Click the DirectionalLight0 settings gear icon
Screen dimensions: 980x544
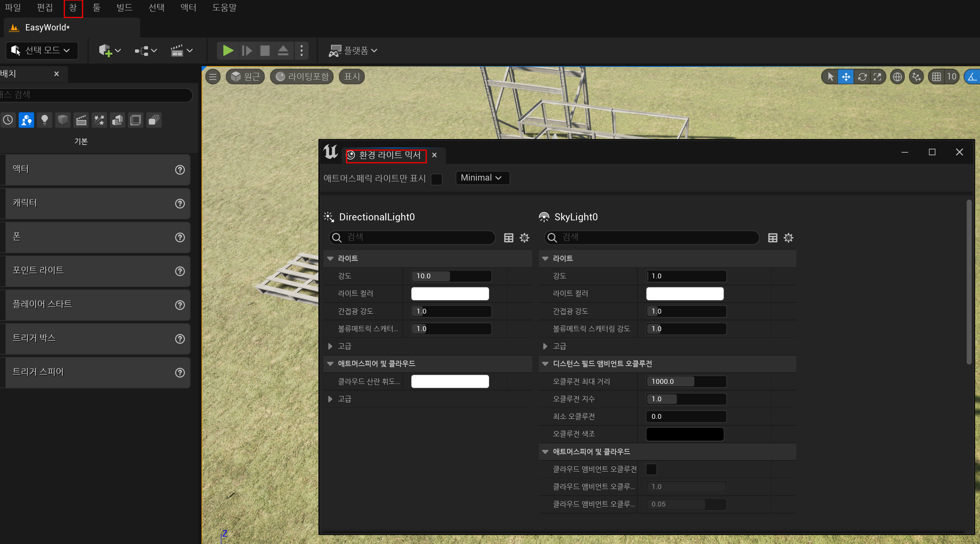pos(524,238)
